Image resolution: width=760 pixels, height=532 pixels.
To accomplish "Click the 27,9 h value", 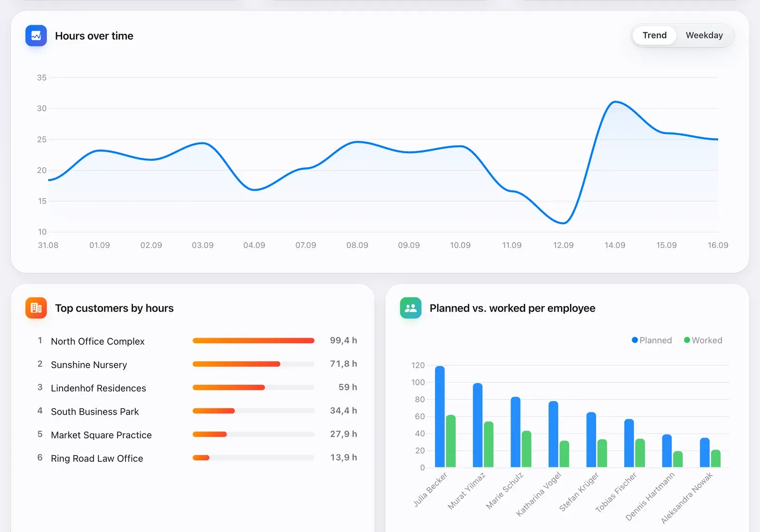I will [343, 434].
